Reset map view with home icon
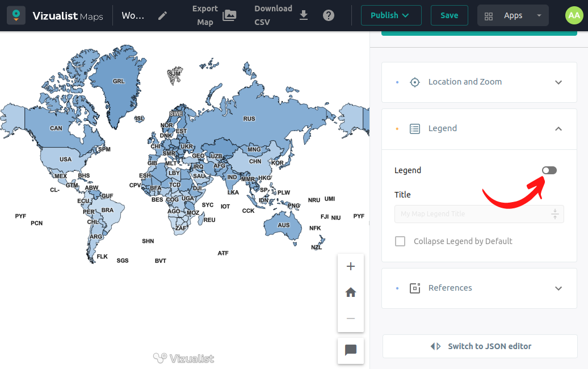The width and height of the screenshot is (588, 369). [351, 292]
